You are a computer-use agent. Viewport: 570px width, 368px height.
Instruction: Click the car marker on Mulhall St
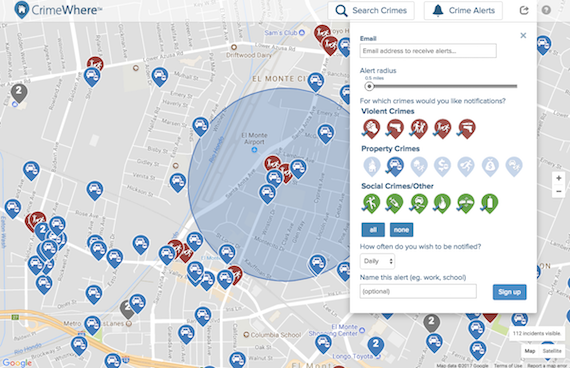tap(160, 76)
